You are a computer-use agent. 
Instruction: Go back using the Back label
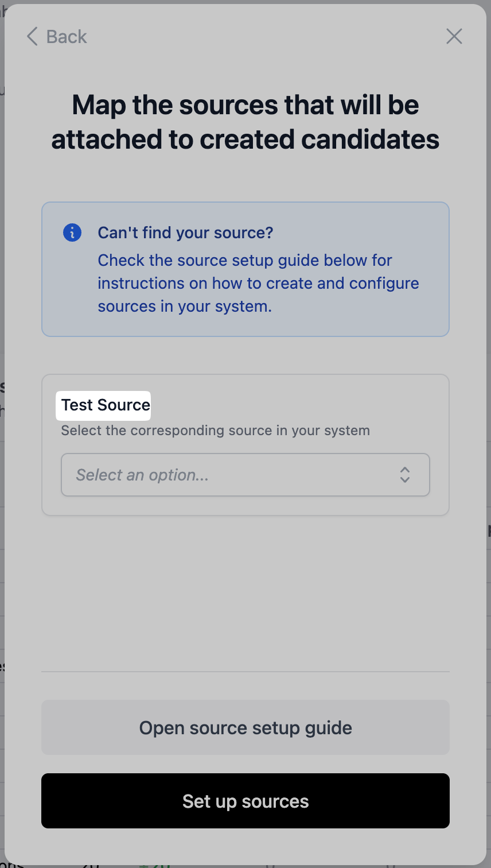click(x=67, y=37)
